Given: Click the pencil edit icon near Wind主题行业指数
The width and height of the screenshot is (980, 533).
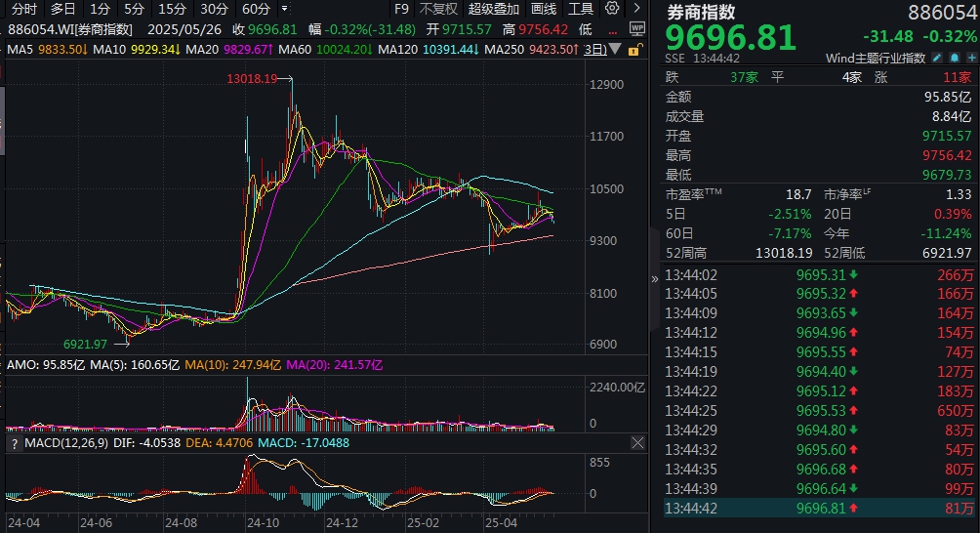Looking at the screenshot, I should coord(937,59).
